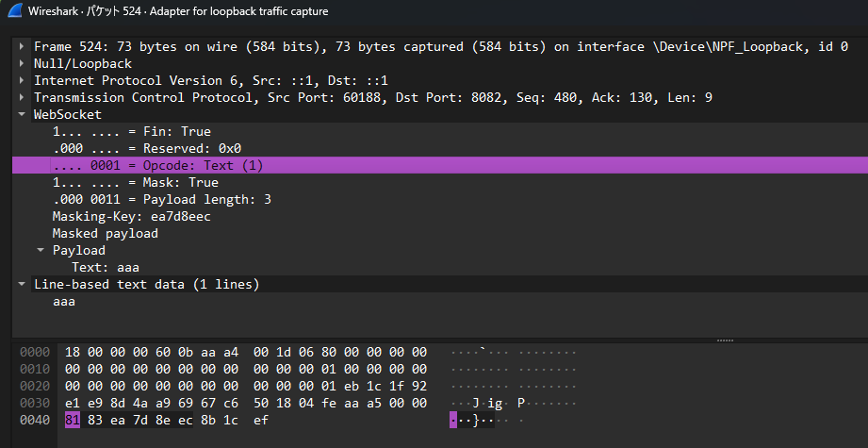Click hex offset 0010
This screenshot has height=448, width=868.
point(35,369)
